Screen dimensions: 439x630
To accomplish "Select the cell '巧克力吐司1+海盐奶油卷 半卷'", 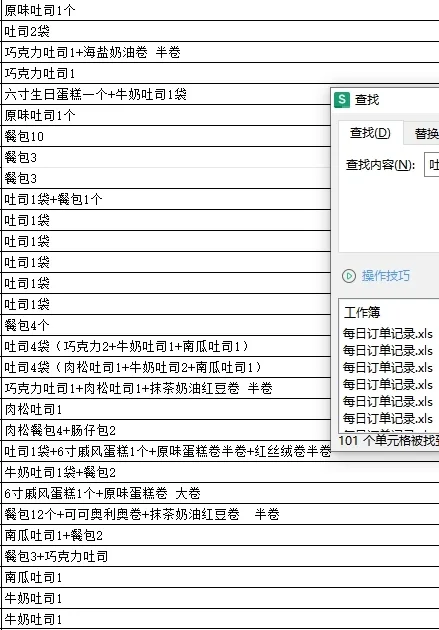I will tap(220, 52).
